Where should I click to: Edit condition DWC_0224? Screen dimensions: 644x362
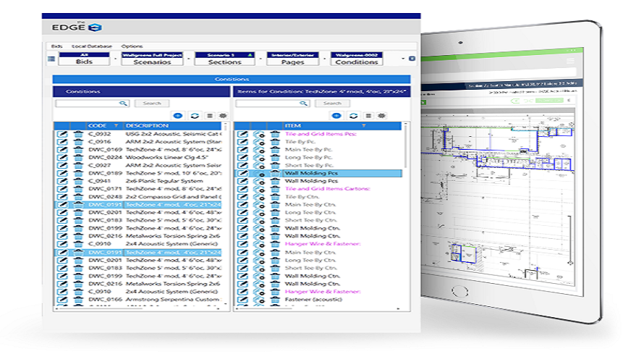pyautogui.click(x=62, y=157)
